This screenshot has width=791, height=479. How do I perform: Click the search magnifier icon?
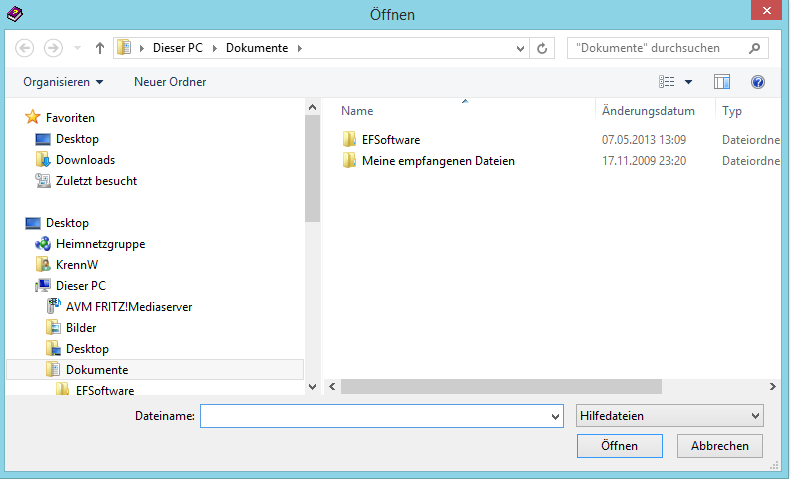tap(755, 48)
